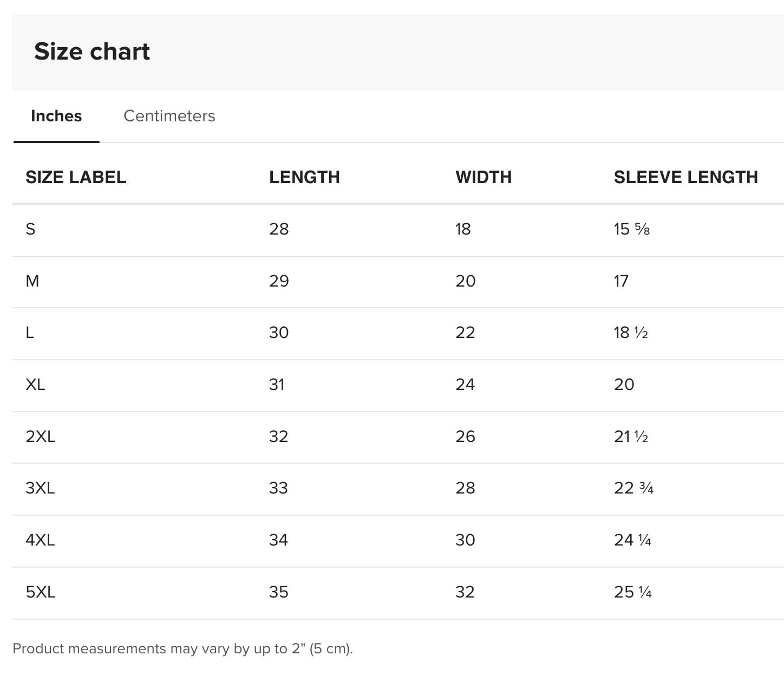The image size is (784, 675).
Task: Click the L size row label
Action: 30,333
